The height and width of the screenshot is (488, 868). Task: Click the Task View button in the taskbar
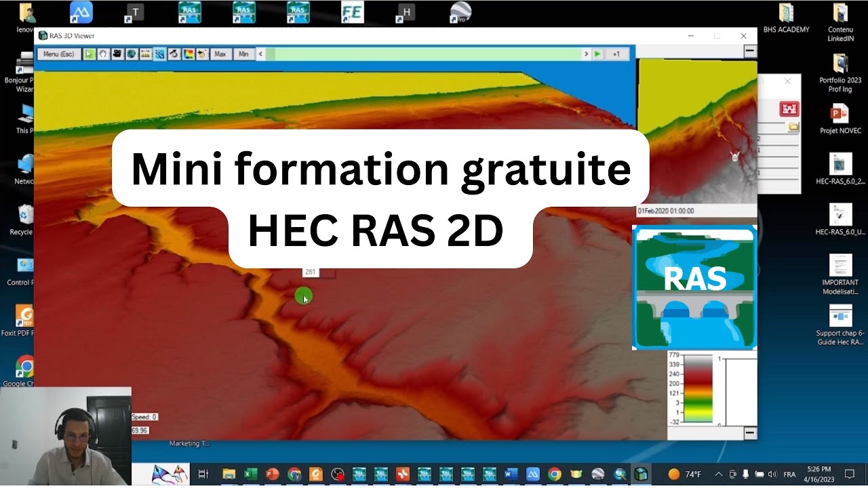(203, 474)
